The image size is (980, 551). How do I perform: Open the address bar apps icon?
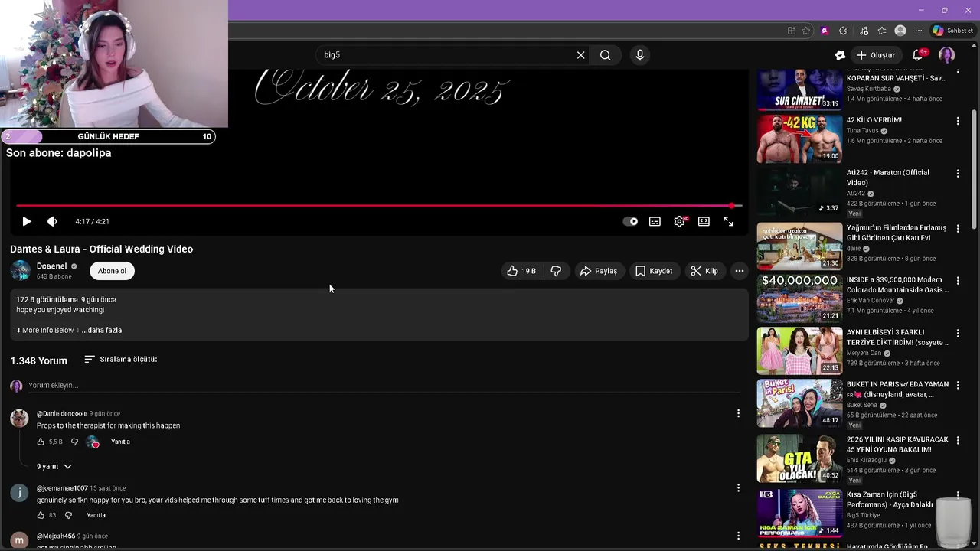[791, 31]
